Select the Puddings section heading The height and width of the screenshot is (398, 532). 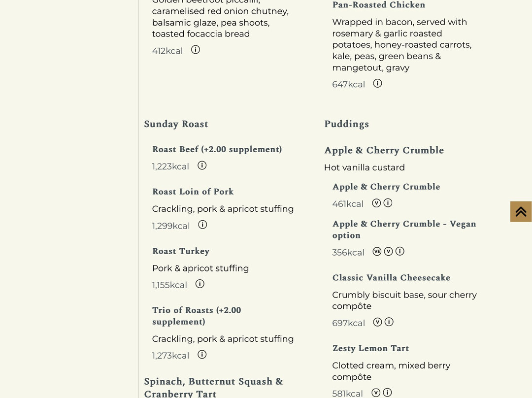(346, 124)
